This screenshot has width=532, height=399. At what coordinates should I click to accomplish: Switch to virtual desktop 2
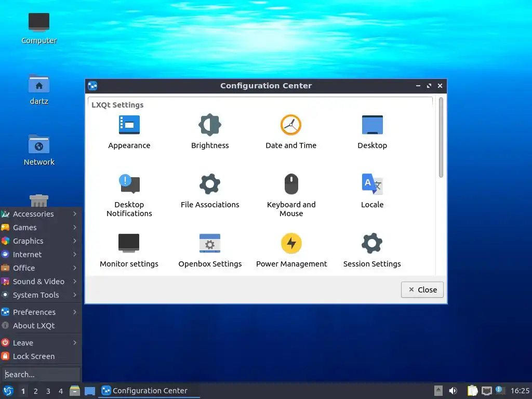tap(36, 391)
